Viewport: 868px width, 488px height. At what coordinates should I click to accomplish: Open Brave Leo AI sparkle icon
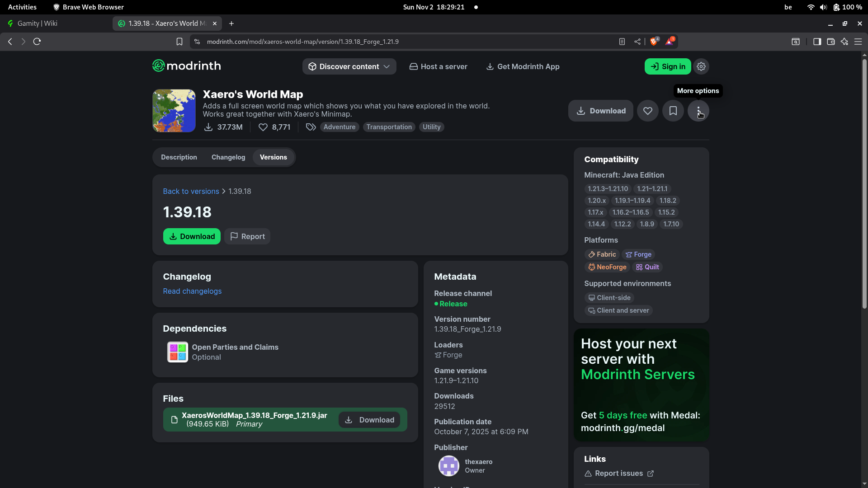(844, 42)
